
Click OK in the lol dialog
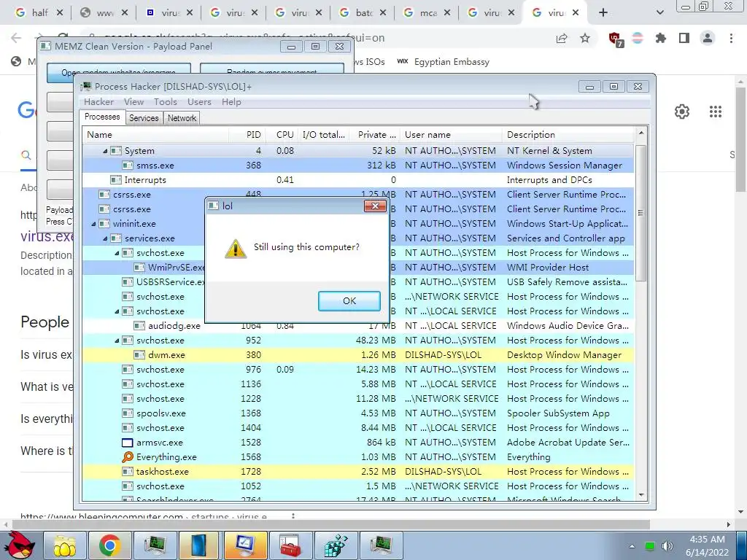[x=349, y=301]
